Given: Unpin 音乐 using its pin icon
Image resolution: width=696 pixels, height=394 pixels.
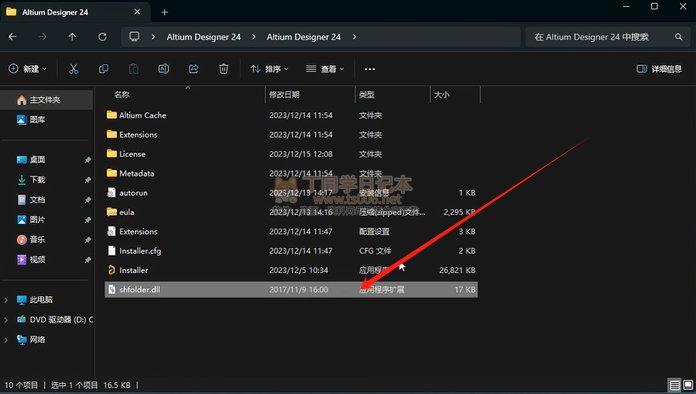Looking at the screenshot, I should (x=88, y=240).
